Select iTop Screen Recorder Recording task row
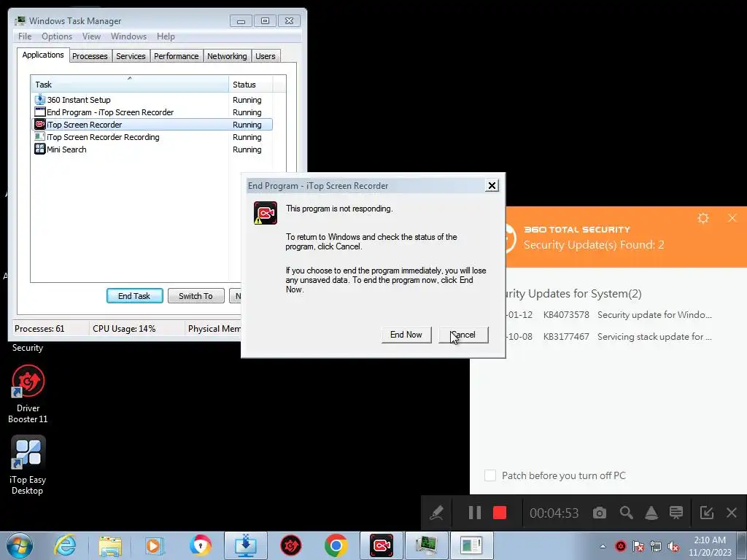This screenshot has height=560, width=747. (x=152, y=137)
